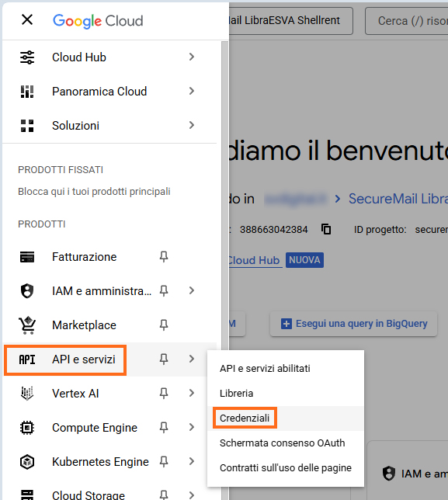Viewport: 448px width, 500px height.
Task: Expand Kubernetes Engine submenu chevron
Action: coord(191,461)
